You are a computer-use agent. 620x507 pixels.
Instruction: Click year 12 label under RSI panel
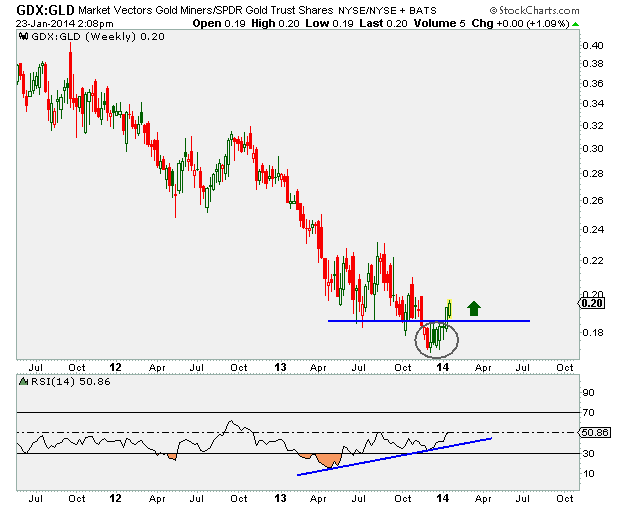click(x=115, y=498)
